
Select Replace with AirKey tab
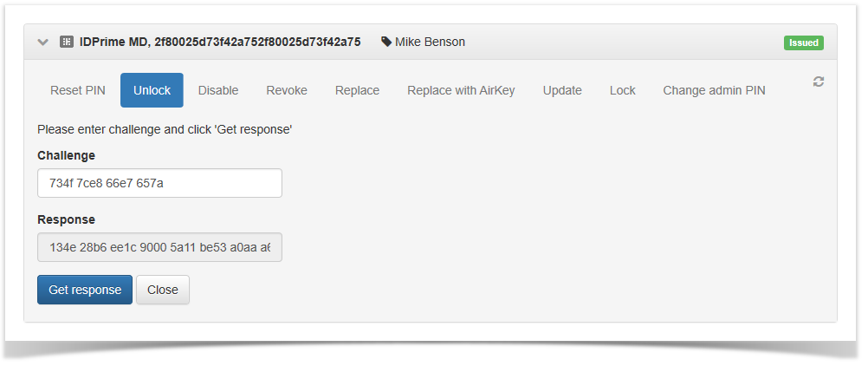(x=461, y=90)
